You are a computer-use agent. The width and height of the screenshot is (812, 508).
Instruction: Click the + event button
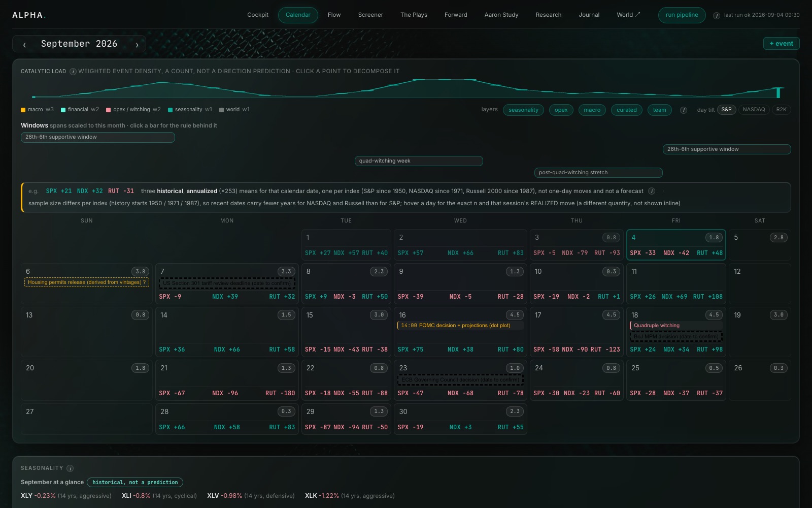coord(781,44)
